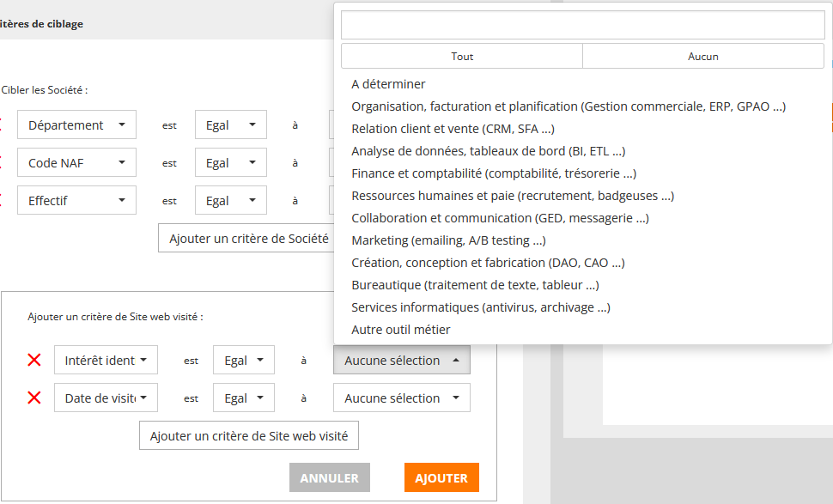Collapse the open Aucune sélection dropdown
Screen dimensions: 833x504
coord(401,361)
